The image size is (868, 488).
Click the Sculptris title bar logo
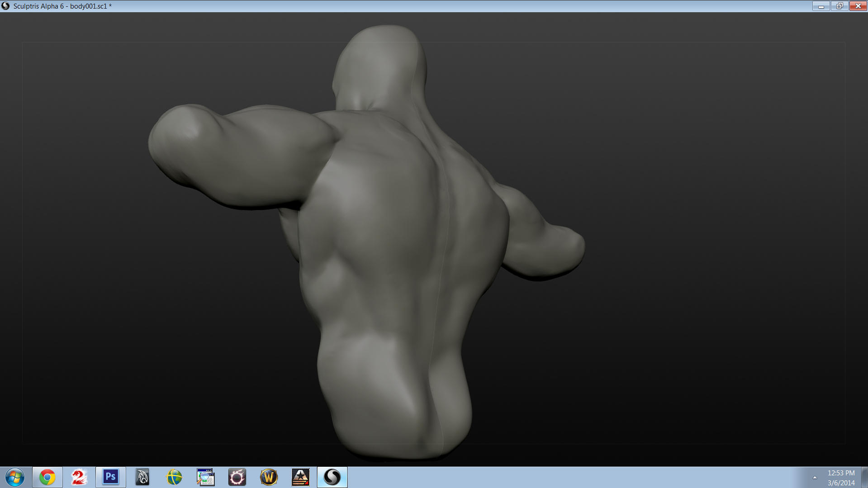click(5, 6)
